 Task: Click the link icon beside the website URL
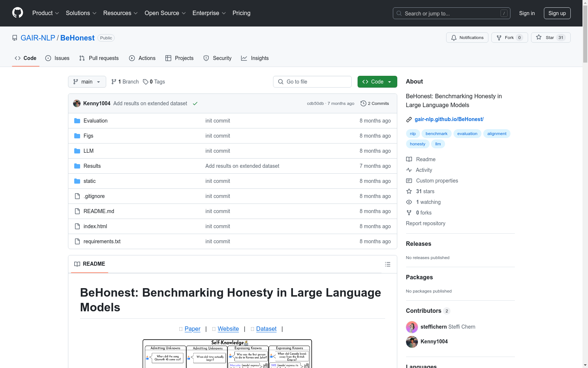tap(409, 120)
